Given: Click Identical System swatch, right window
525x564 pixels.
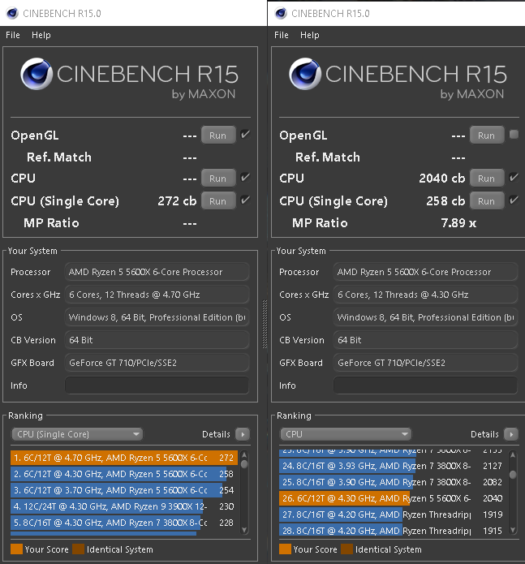Looking at the screenshot, I should [x=347, y=549].
